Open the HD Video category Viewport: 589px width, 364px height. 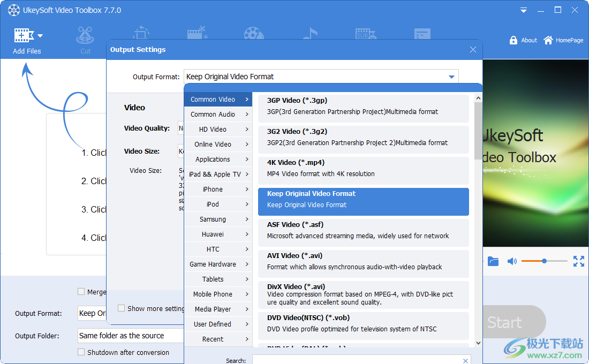pos(218,129)
